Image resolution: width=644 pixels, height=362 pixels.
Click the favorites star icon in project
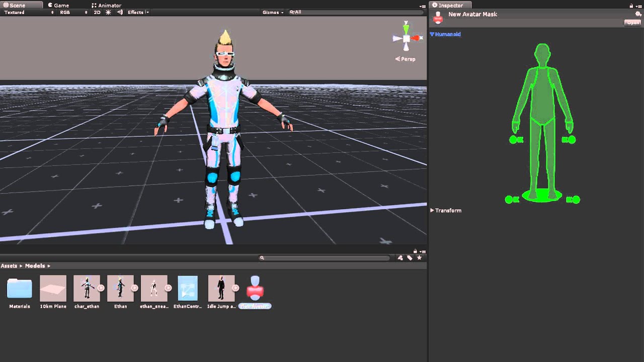419,258
